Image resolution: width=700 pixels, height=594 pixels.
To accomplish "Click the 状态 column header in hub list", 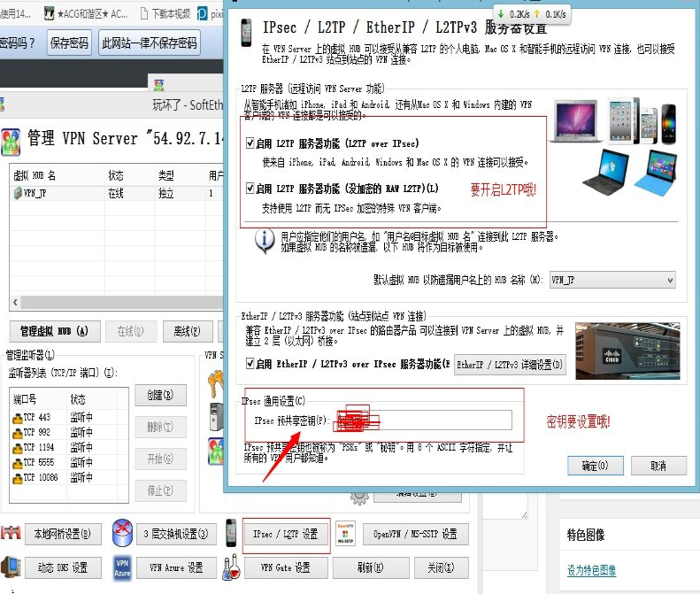I will pos(129,175).
